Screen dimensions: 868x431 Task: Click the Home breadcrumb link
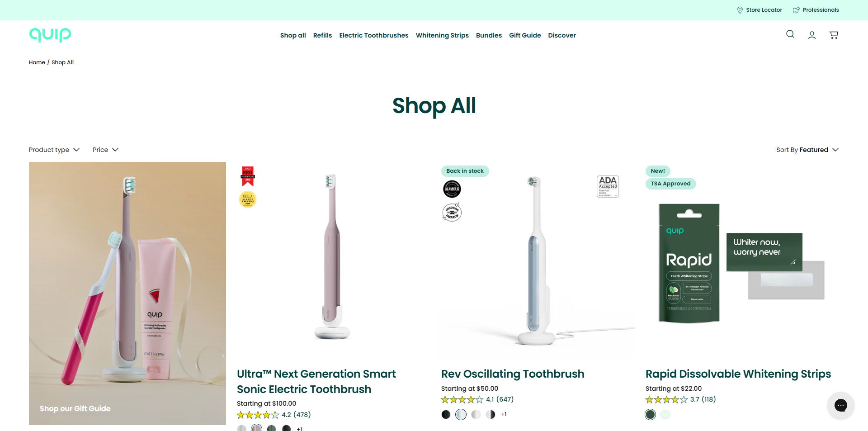click(37, 62)
